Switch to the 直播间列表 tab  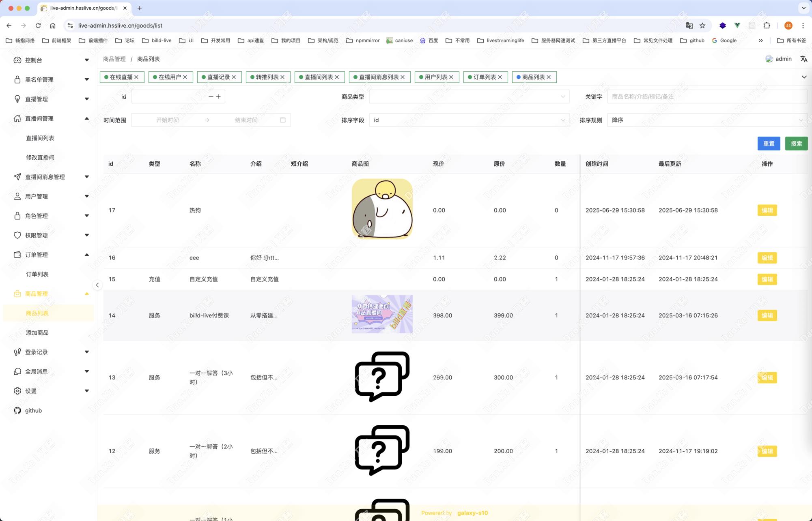(319, 77)
